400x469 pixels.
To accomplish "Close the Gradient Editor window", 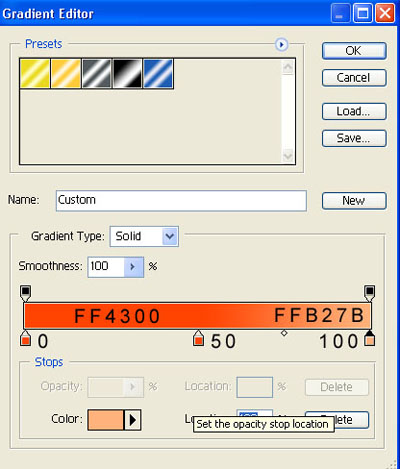I will pos(385,13).
